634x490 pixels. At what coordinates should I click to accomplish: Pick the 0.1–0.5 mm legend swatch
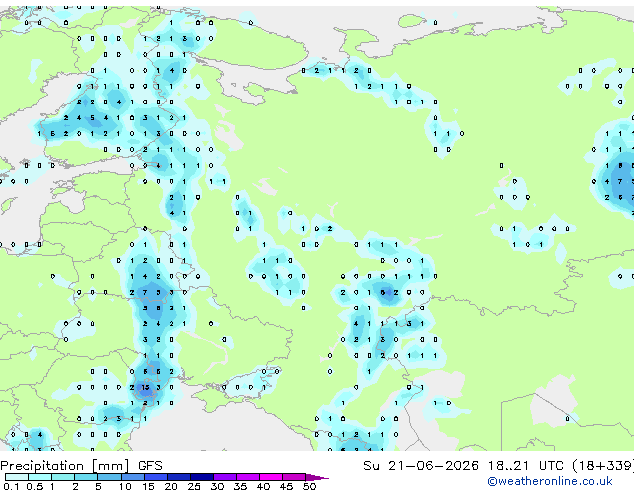[17, 477]
